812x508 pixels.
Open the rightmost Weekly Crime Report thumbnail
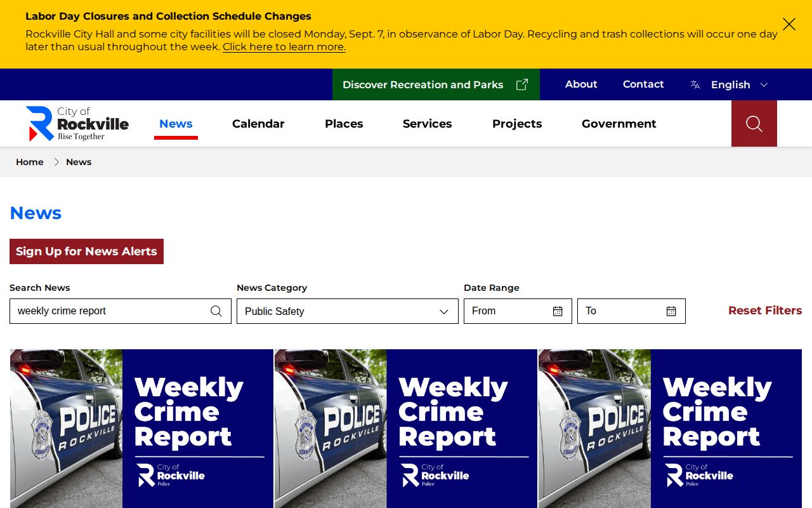(670, 429)
